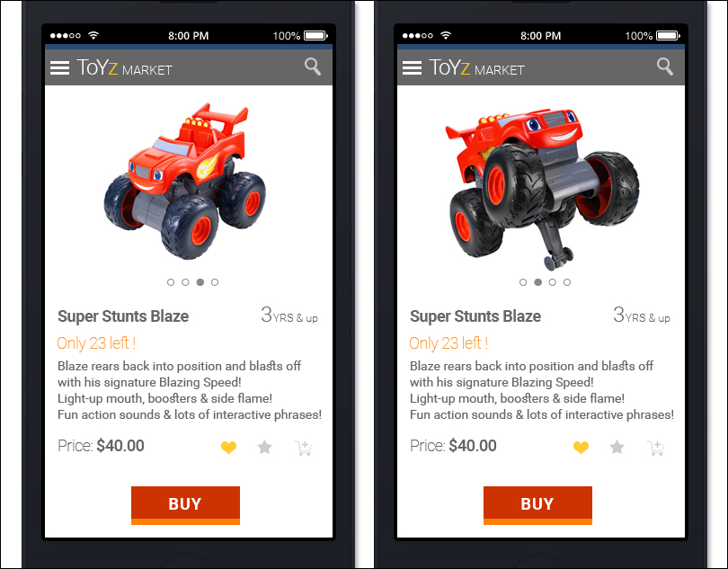Open hamburger menu on left phone
This screenshot has width=728, height=569.
click(59, 67)
